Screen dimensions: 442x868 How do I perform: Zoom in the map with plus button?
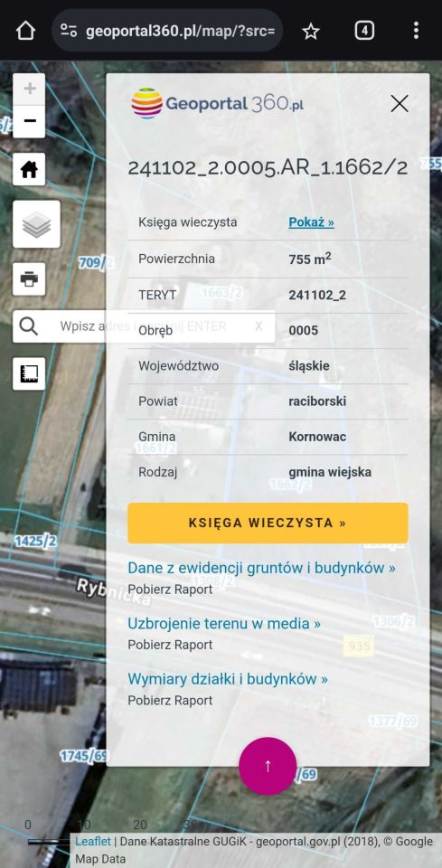tap(29, 89)
